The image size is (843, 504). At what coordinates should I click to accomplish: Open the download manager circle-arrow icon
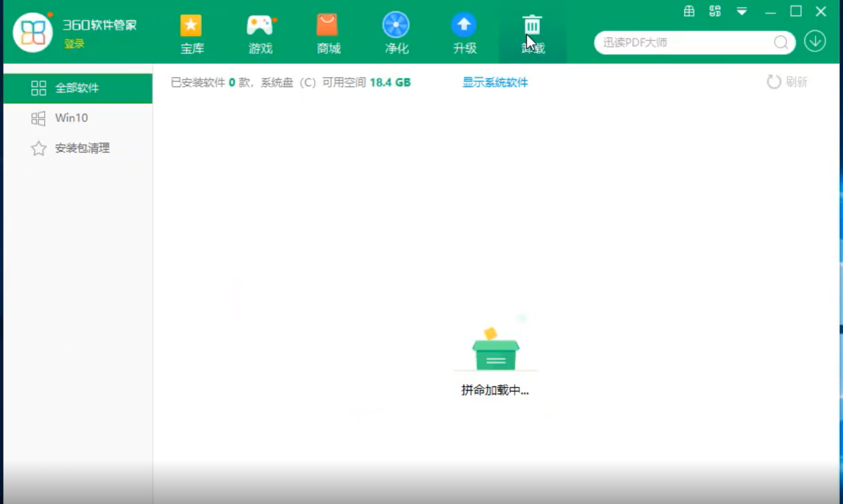[815, 43]
